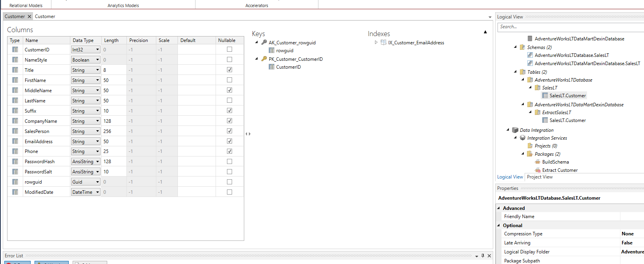Image resolution: width=644 pixels, height=264 pixels.
Task: Check Nullable for ModifiedDate
Action: point(229,192)
